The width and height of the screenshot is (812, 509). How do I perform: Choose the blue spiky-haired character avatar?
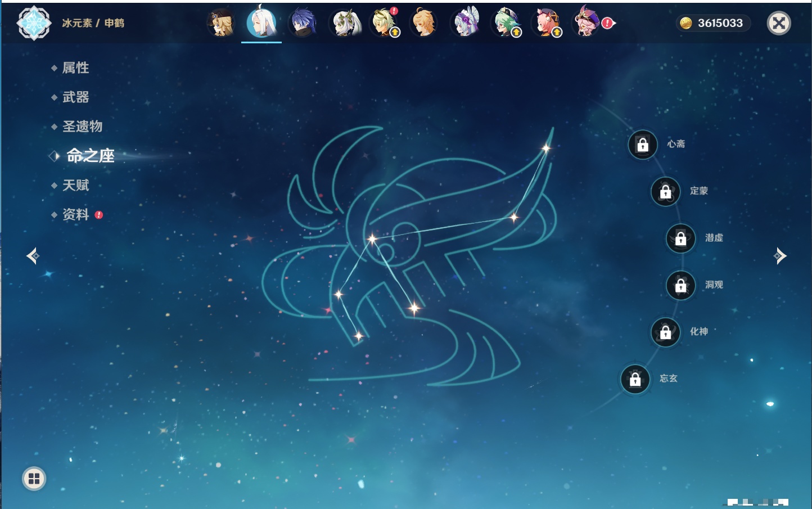click(303, 23)
